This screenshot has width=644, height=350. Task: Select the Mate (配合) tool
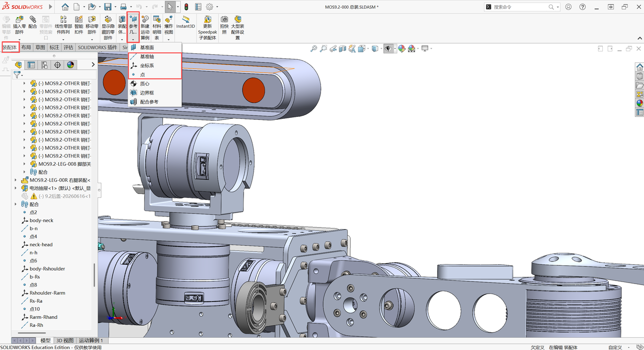33,22
